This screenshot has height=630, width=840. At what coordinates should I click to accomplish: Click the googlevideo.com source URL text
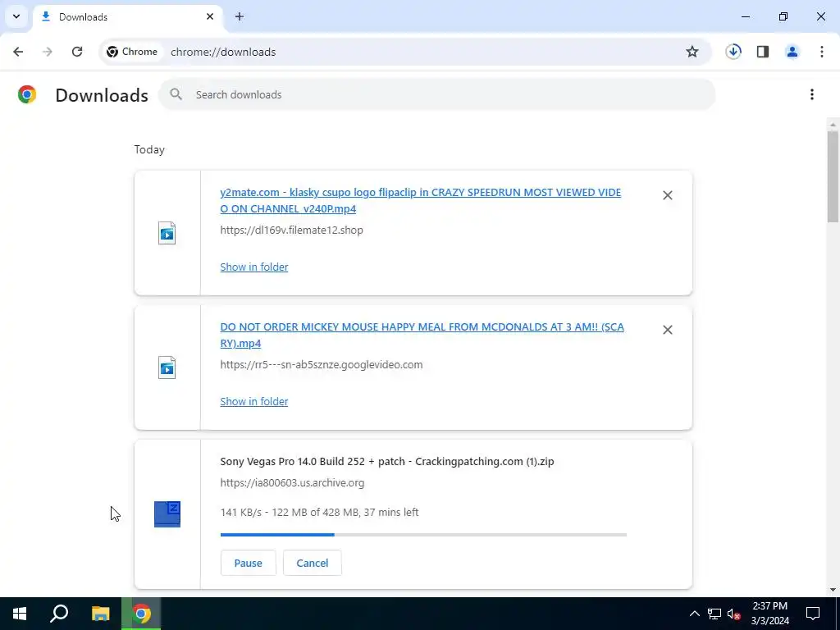[322, 364]
